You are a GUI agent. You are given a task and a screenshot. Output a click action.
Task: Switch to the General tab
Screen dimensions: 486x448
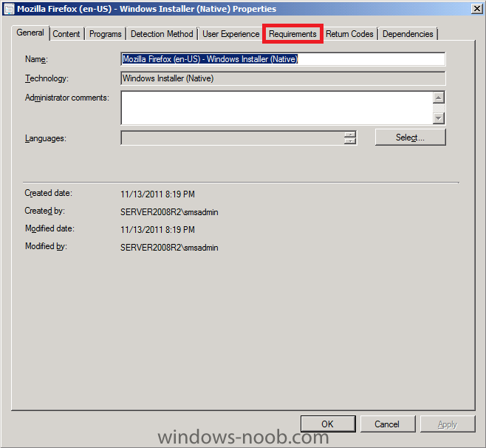tap(30, 33)
